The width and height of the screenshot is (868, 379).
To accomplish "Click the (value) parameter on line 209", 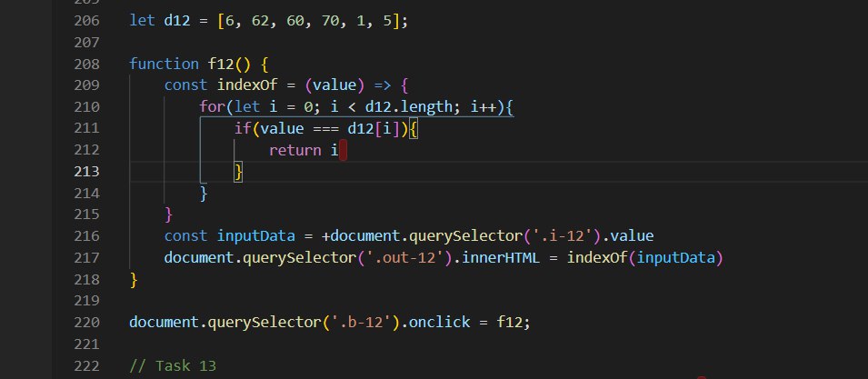I will coord(334,85).
